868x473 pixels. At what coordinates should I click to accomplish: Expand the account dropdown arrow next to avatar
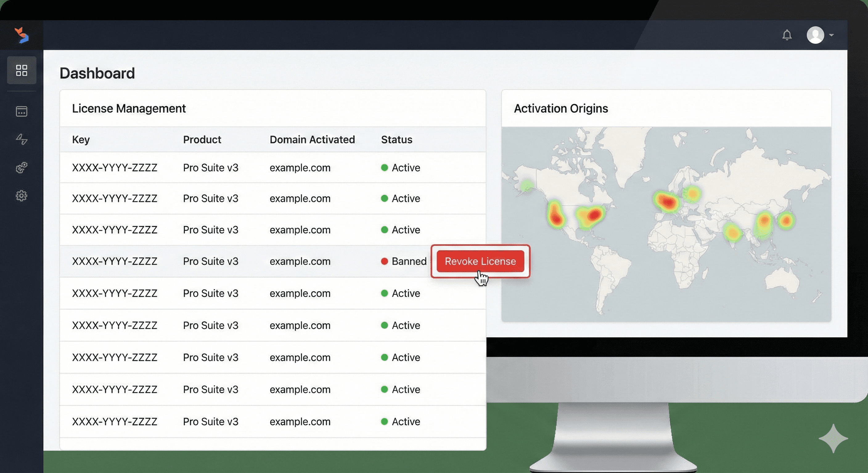pyautogui.click(x=832, y=35)
